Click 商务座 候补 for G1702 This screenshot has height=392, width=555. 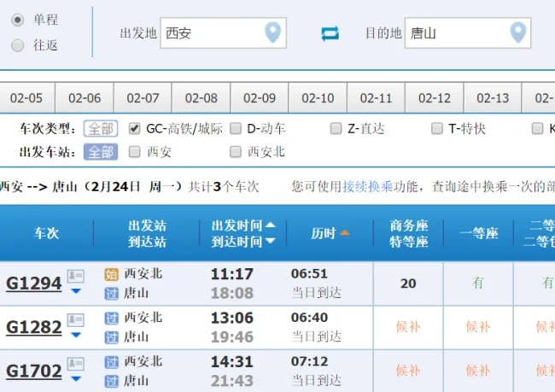coord(408,371)
